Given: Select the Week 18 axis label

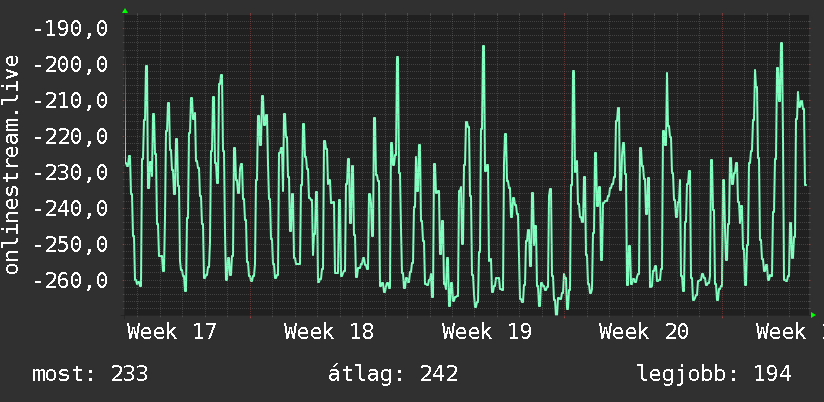Looking at the screenshot, I should click(x=329, y=332).
